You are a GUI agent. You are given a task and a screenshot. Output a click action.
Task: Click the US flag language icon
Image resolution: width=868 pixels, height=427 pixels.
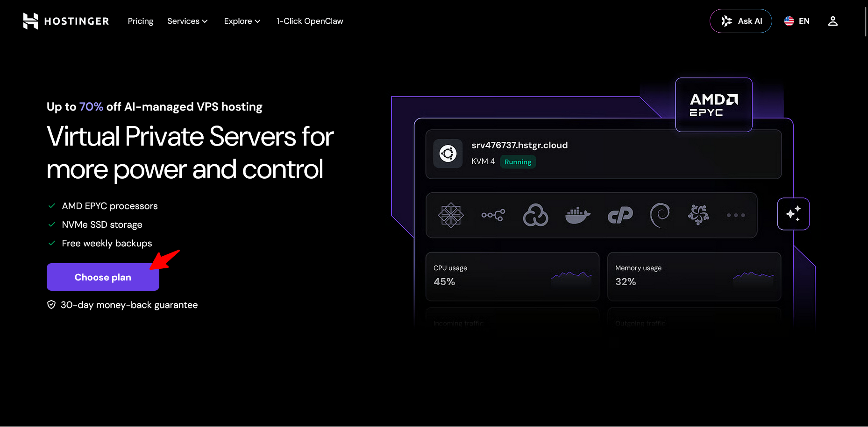(789, 21)
